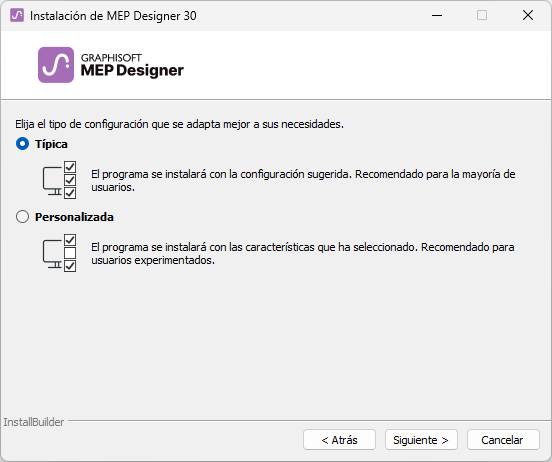The image size is (552, 462).
Task: Click the InstallBuilder label
Action: (34, 422)
